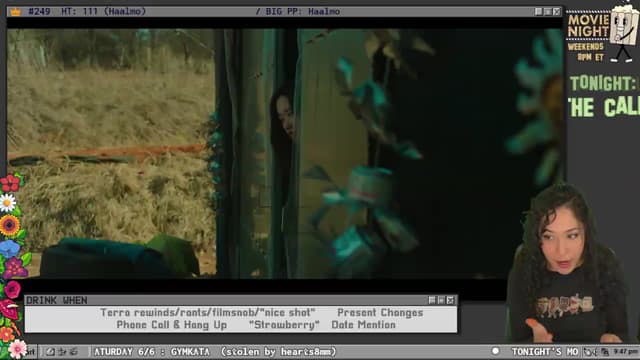Click the crown icon in the top title bar
Viewport: 640px width, 360px height.
16,11
